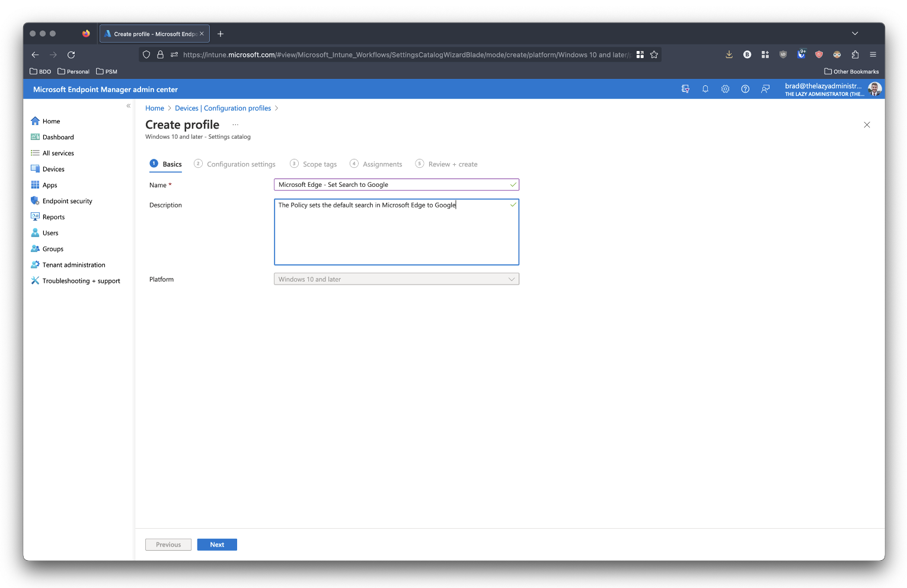Open Reports section
This screenshot has height=588, width=907.
47,217
